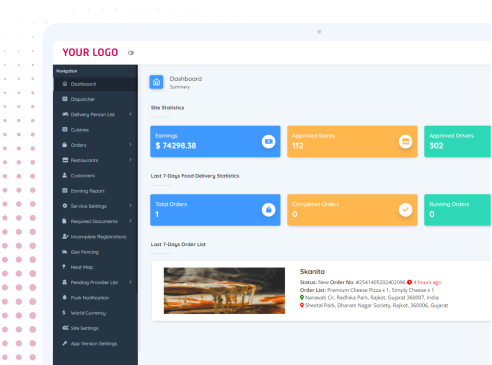Open Earning Report in the sidebar
The width and height of the screenshot is (492, 365).
tap(95, 191)
